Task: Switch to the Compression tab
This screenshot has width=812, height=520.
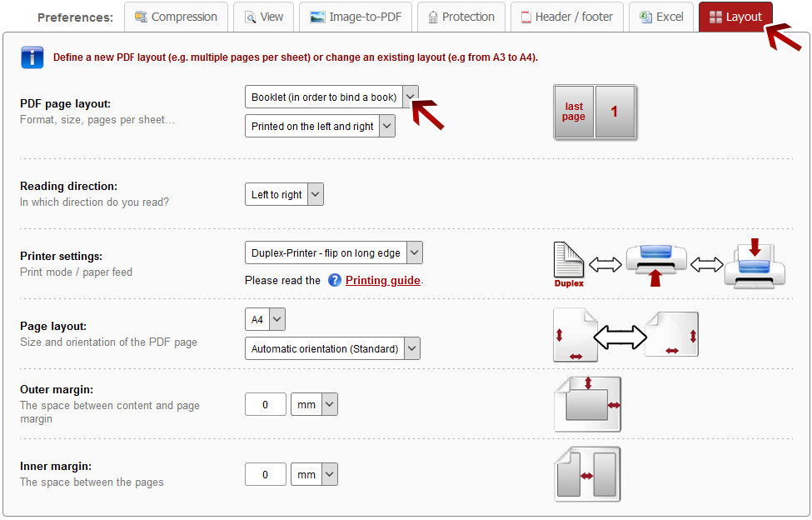Action: (176, 17)
